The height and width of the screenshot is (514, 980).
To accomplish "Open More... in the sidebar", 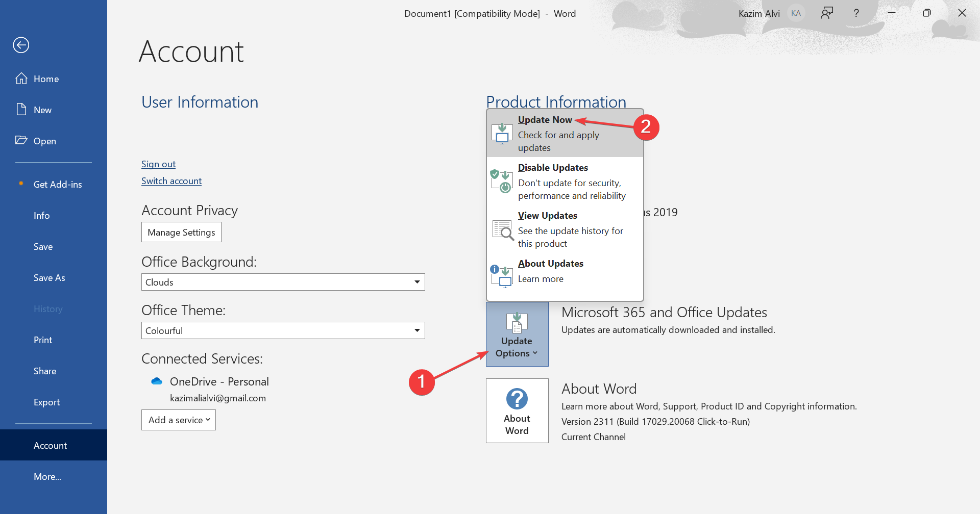I will pos(54,476).
